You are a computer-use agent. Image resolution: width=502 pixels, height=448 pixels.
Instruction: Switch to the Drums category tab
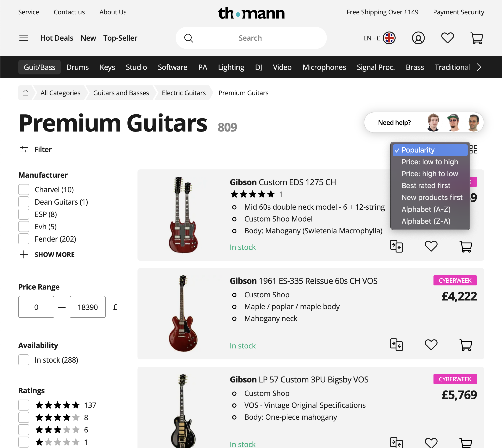(x=78, y=67)
